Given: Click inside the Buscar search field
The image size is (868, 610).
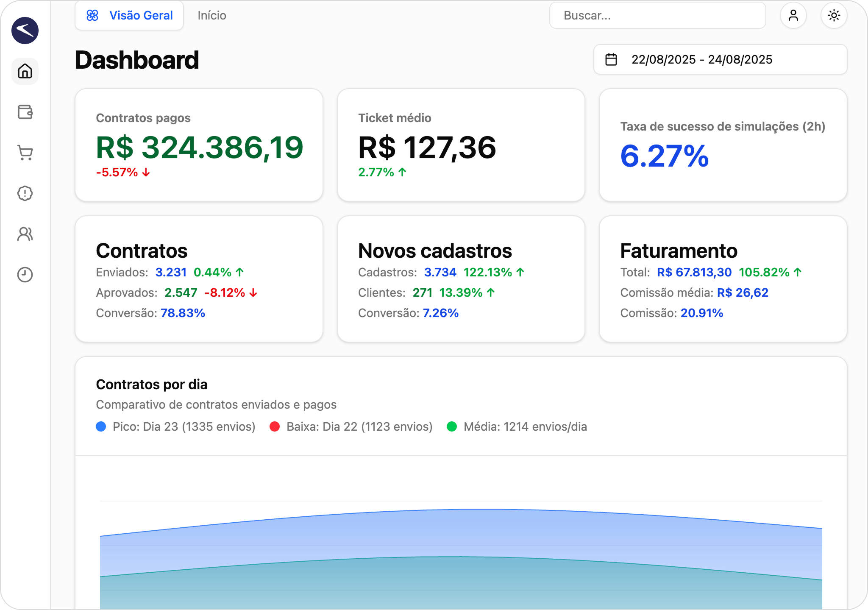Looking at the screenshot, I should click(x=657, y=15).
